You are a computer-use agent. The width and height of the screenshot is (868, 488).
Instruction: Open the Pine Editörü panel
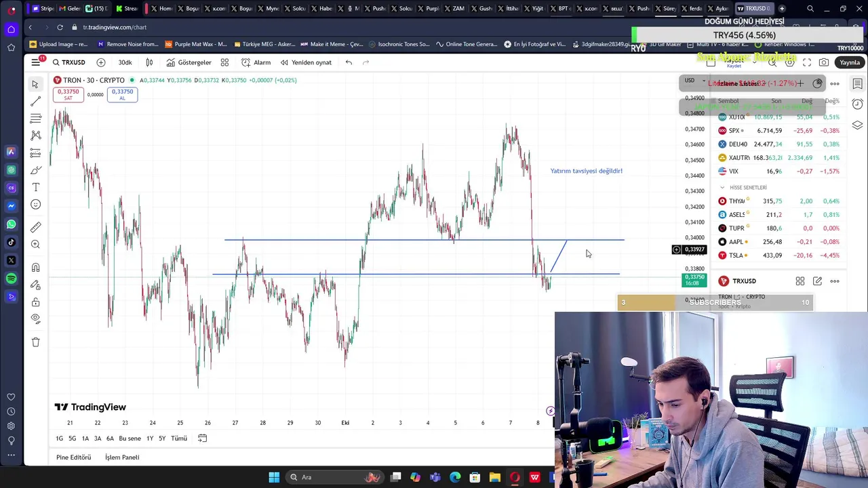[73, 457]
